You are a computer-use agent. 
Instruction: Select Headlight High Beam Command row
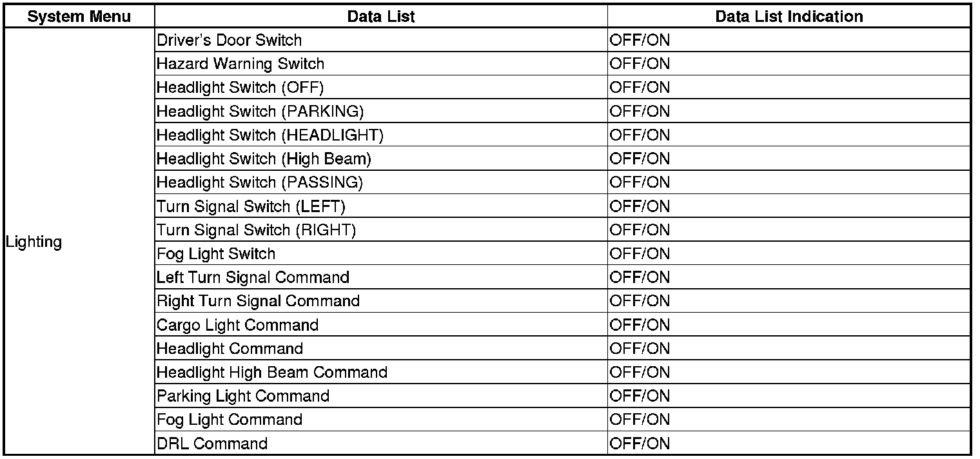[x=272, y=373]
